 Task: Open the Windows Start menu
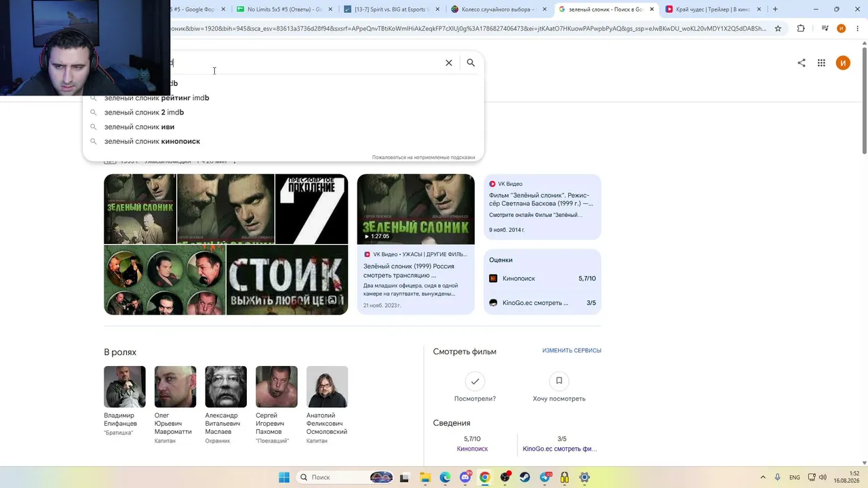coord(284,477)
